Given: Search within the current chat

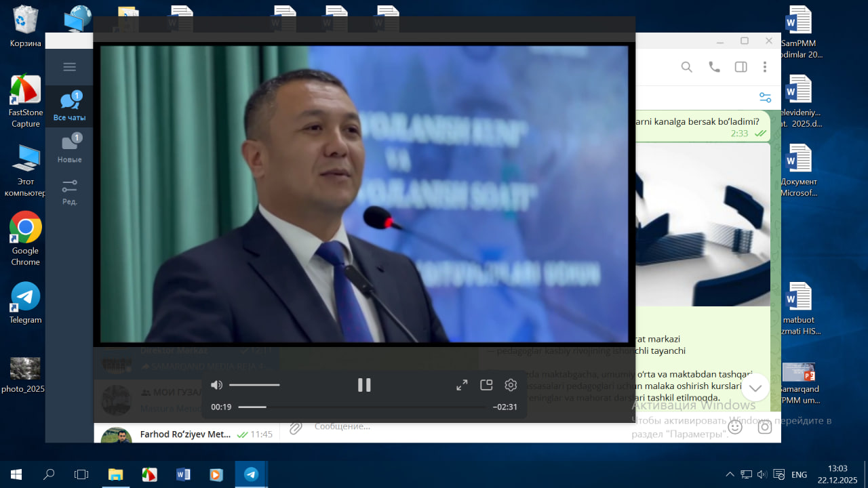Looking at the screenshot, I should pyautogui.click(x=686, y=67).
